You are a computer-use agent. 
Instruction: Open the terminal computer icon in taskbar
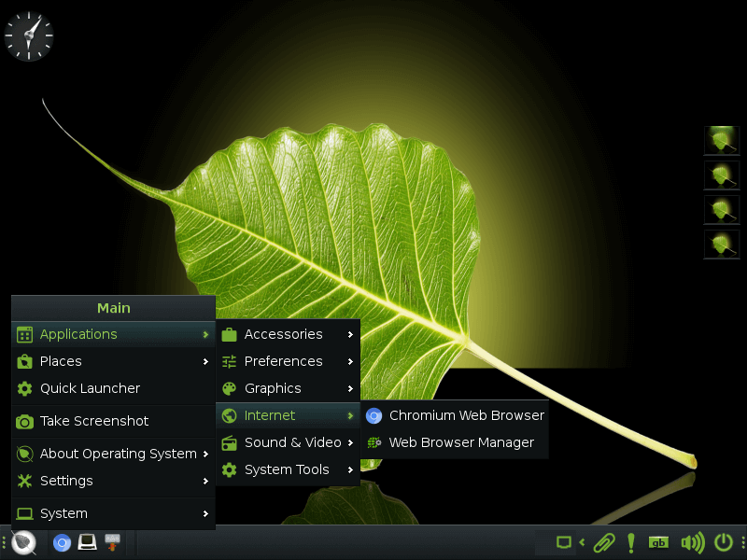tap(87, 542)
